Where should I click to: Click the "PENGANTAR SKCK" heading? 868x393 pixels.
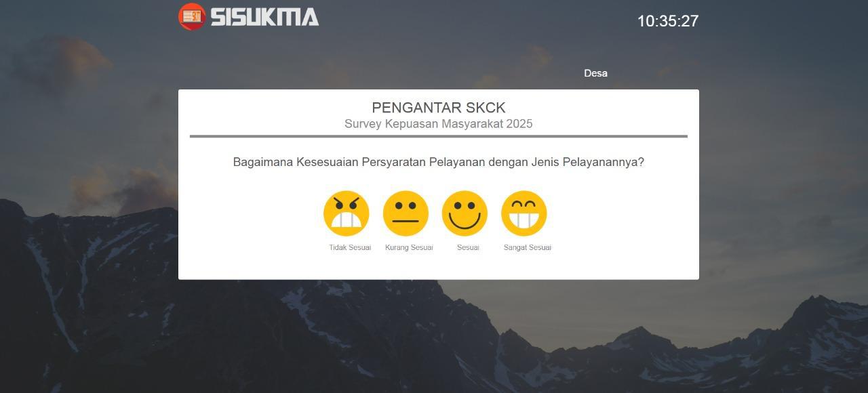(x=439, y=108)
